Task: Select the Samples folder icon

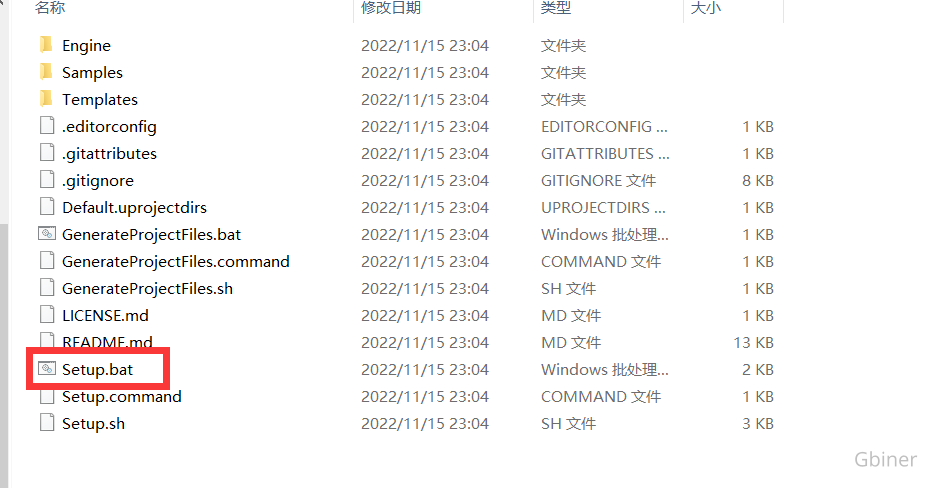Action: [x=46, y=71]
